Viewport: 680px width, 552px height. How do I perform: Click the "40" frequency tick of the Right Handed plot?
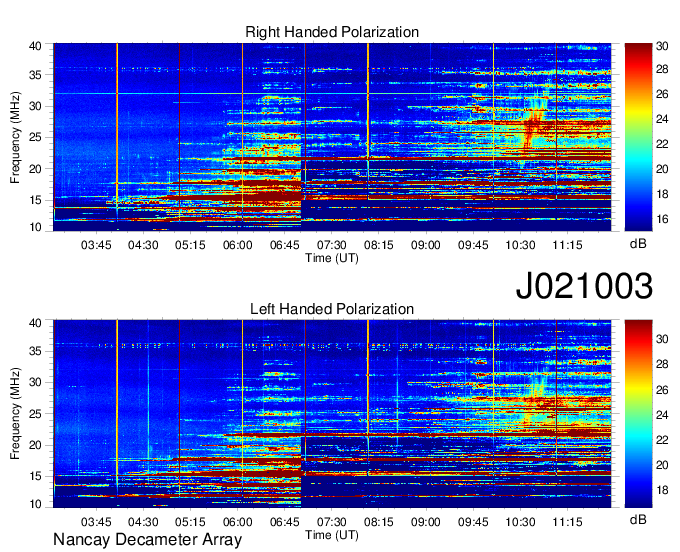point(35,46)
